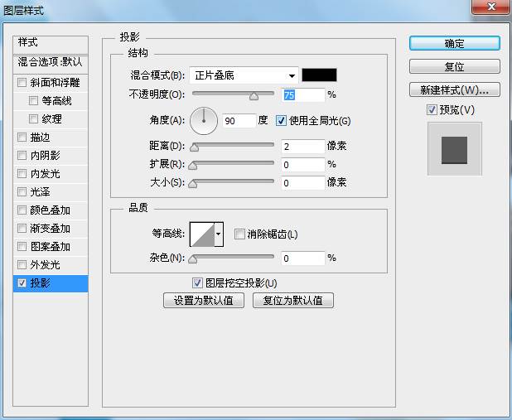Screen dimensions: 512x420
Task: Click the 大小 slider handle
Action: [x=193, y=184]
